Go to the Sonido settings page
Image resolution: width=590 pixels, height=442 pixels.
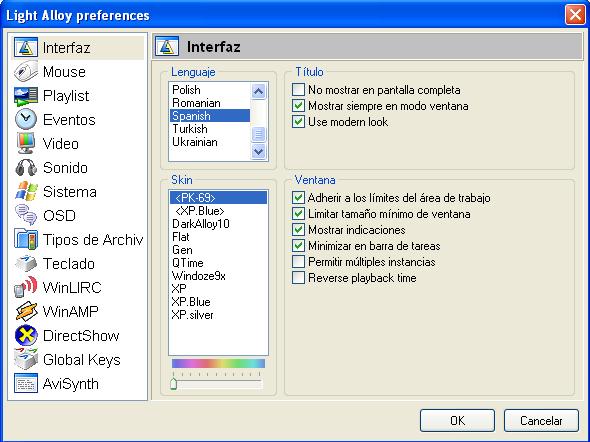[x=65, y=168]
